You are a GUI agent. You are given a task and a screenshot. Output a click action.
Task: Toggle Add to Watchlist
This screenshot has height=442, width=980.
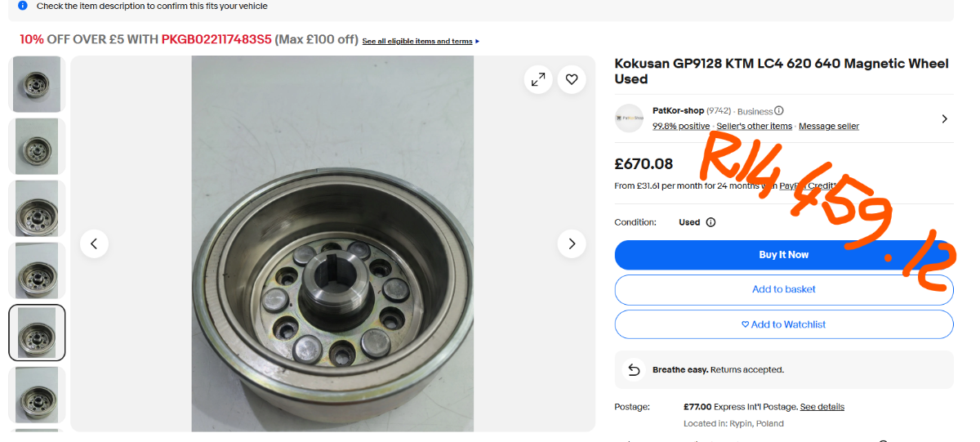pyautogui.click(x=783, y=324)
